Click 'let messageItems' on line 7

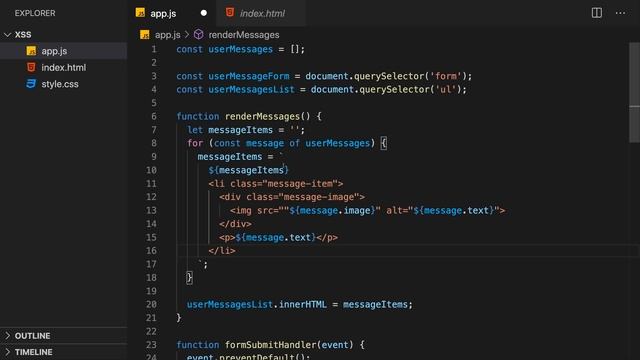click(x=230, y=130)
